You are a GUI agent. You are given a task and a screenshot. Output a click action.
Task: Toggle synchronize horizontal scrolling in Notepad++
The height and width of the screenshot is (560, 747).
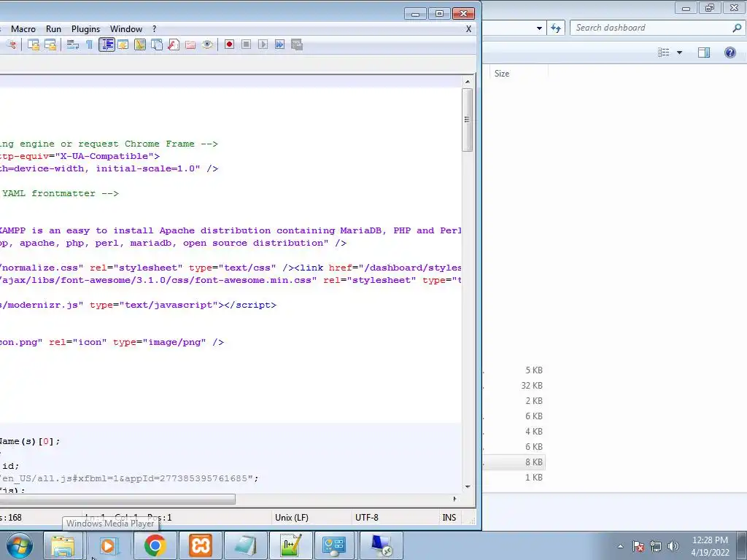pyautogui.click(x=50, y=44)
